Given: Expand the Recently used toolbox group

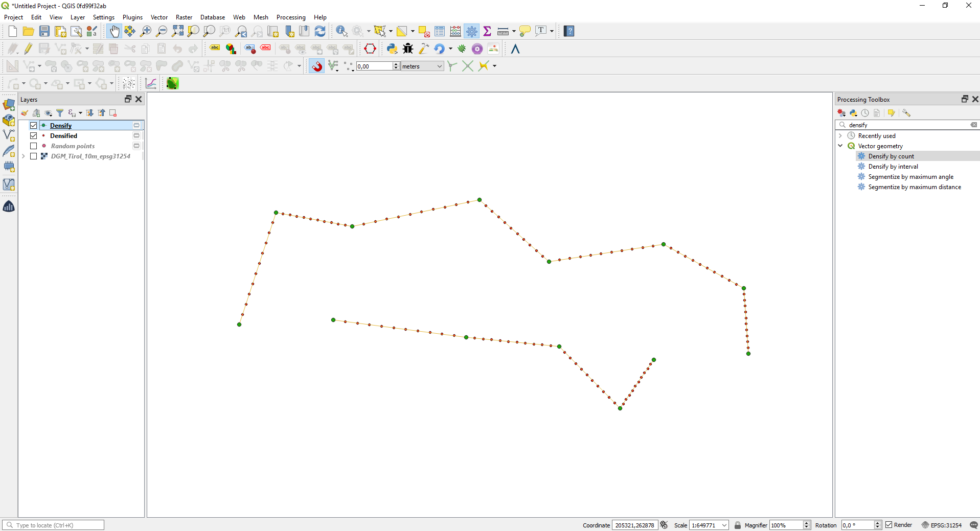Looking at the screenshot, I should click(x=840, y=136).
